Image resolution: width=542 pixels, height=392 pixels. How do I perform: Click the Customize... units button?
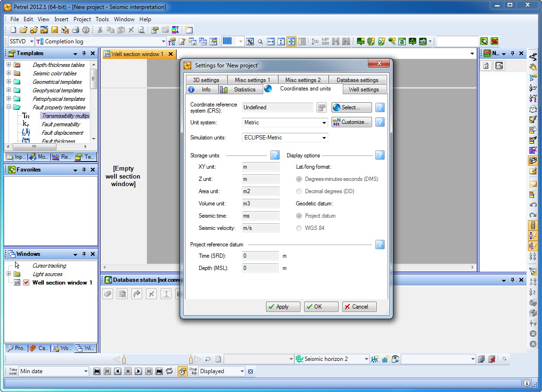tap(352, 122)
